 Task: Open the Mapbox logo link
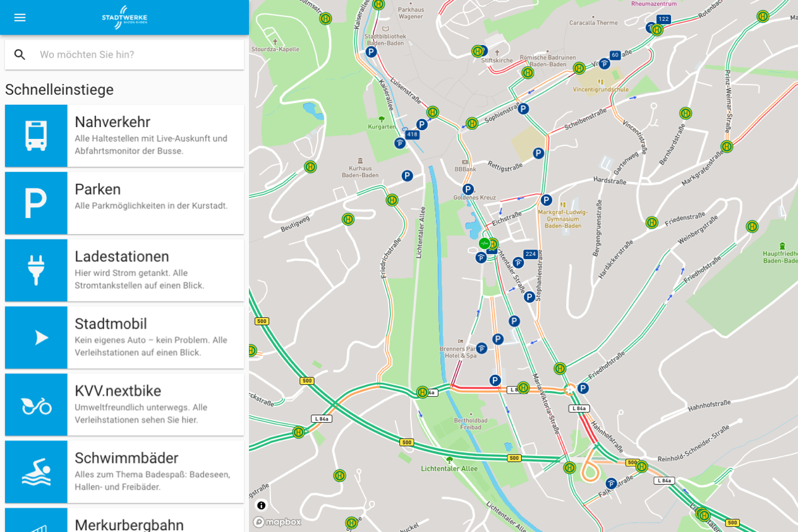pyautogui.click(x=277, y=522)
